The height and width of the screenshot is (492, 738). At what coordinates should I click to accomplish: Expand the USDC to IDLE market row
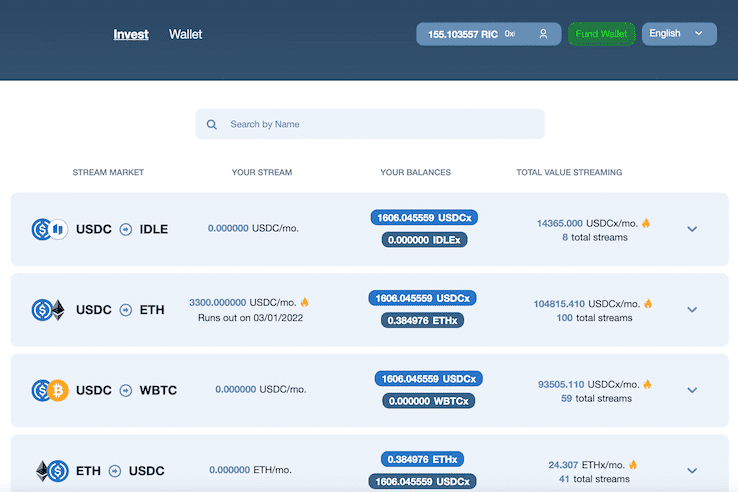pyautogui.click(x=692, y=229)
